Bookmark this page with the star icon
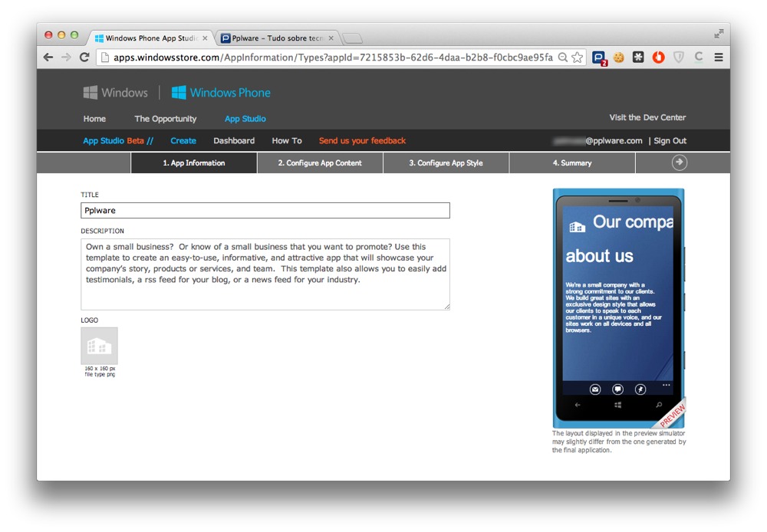The width and height of the screenshot is (767, 532). 578,57
